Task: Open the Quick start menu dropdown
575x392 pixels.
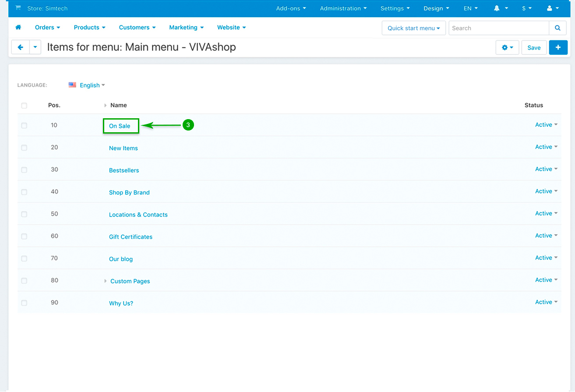Action: click(413, 28)
